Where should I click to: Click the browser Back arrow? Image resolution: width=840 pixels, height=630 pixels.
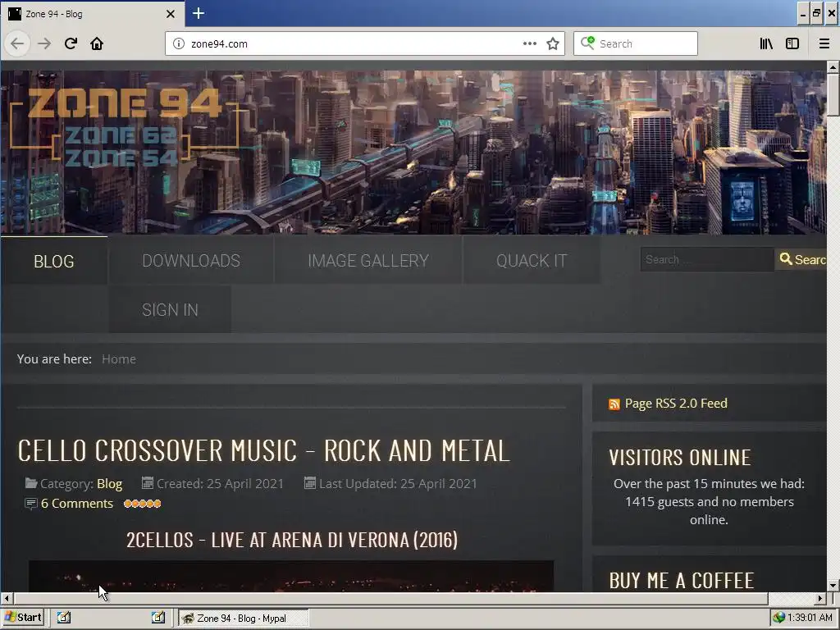coord(17,43)
